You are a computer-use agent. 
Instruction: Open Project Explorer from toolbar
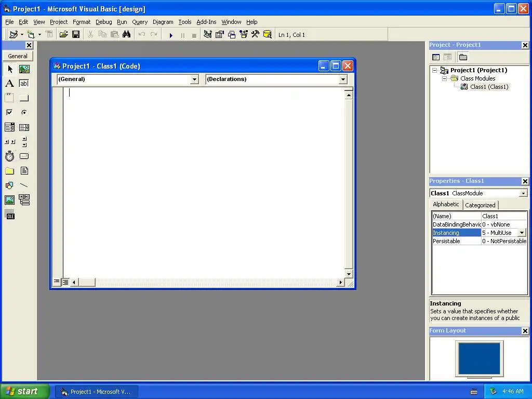[x=208, y=35]
